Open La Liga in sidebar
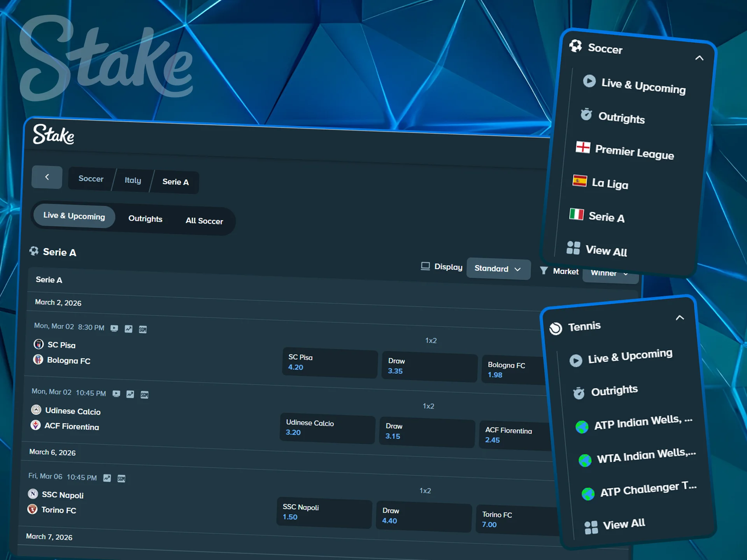The height and width of the screenshot is (560, 747). point(600,183)
